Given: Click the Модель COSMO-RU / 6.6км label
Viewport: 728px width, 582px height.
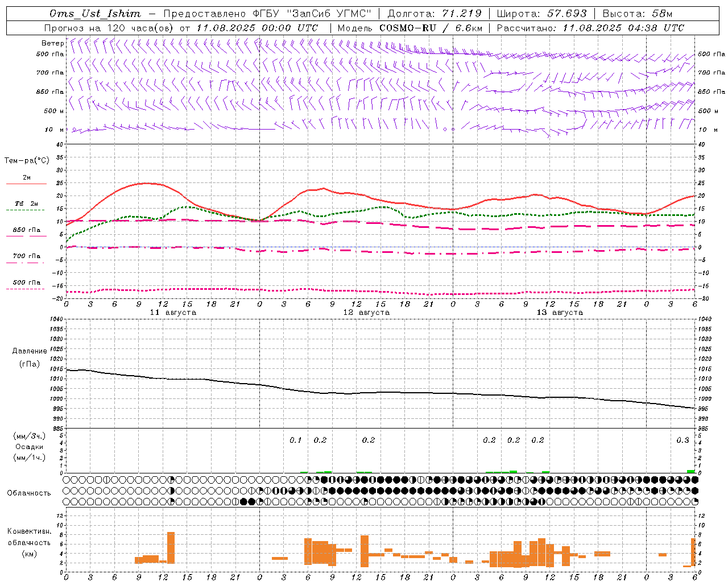Looking at the screenshot, I should coord(410,28).
